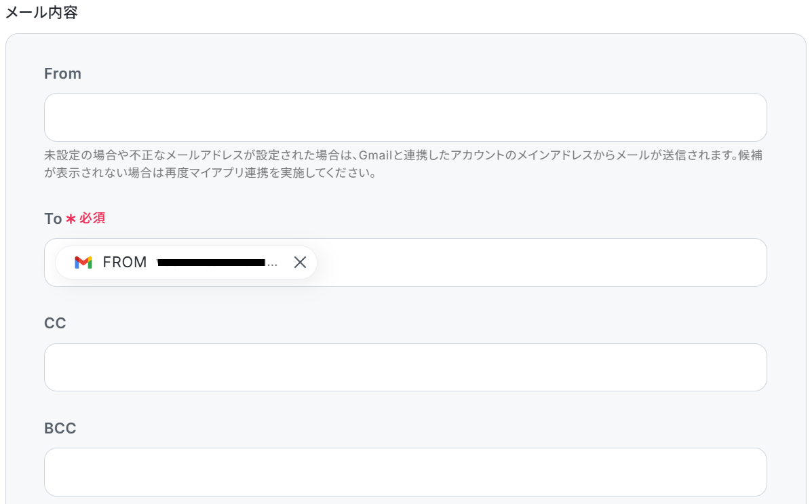Remove the FROM chip with the X
Screen dimensions: 812x504
coord(300,263)
